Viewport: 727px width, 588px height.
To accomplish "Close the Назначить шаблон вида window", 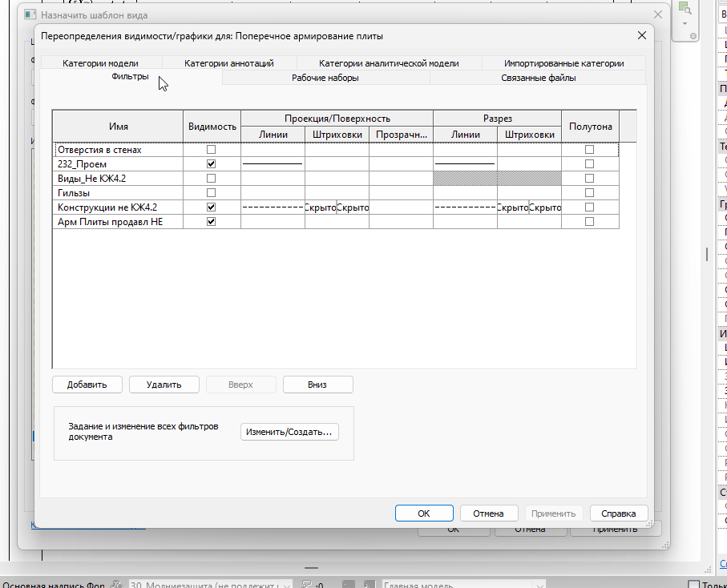I will tap(657, 15).
